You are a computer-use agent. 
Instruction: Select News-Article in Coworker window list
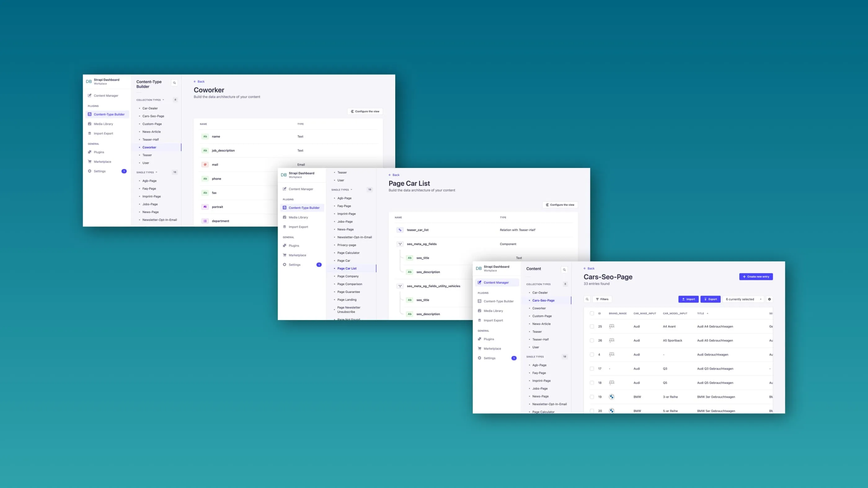point(151,132)
